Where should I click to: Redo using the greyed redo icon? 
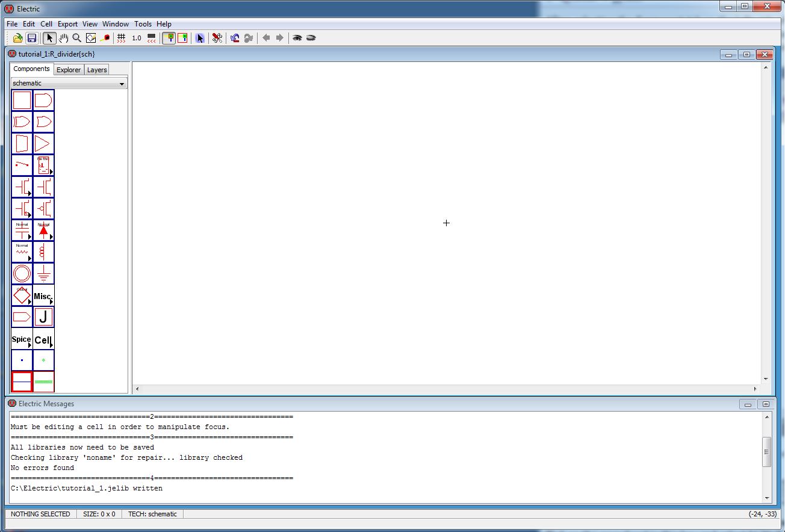pos(248,38)
